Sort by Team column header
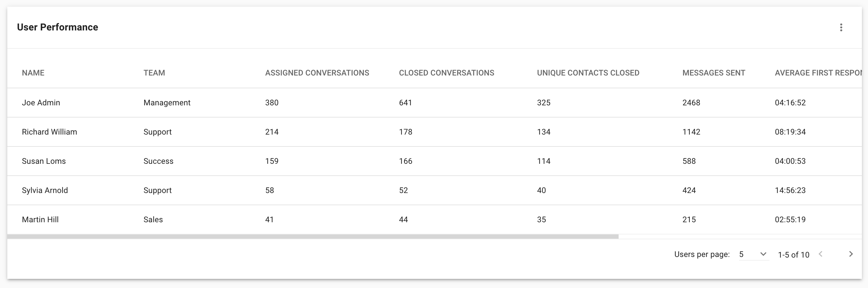Image resolution: width=868 pixels, height=288 pixels. coord(154,73)
